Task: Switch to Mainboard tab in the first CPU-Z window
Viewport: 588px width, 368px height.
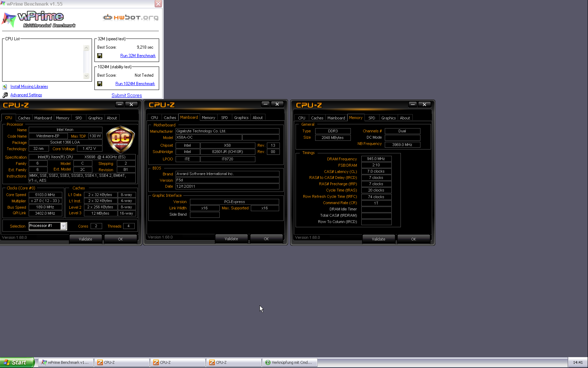Action: [43, 118]
